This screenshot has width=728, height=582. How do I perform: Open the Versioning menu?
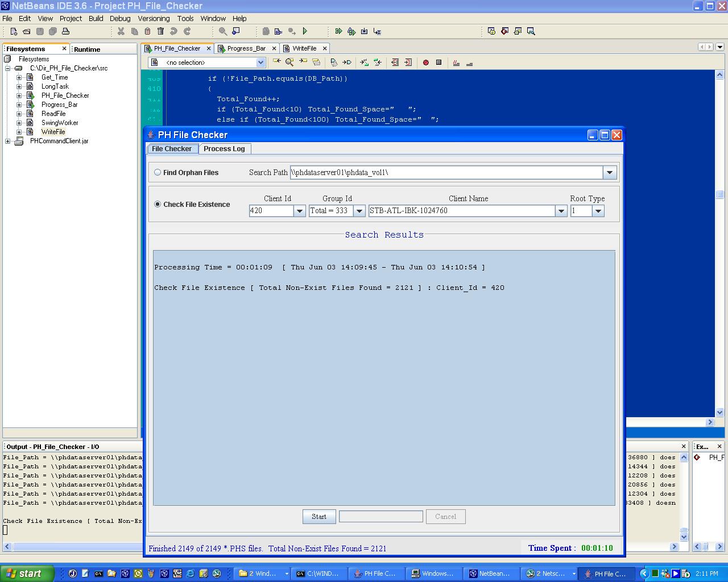coord(154,18)
